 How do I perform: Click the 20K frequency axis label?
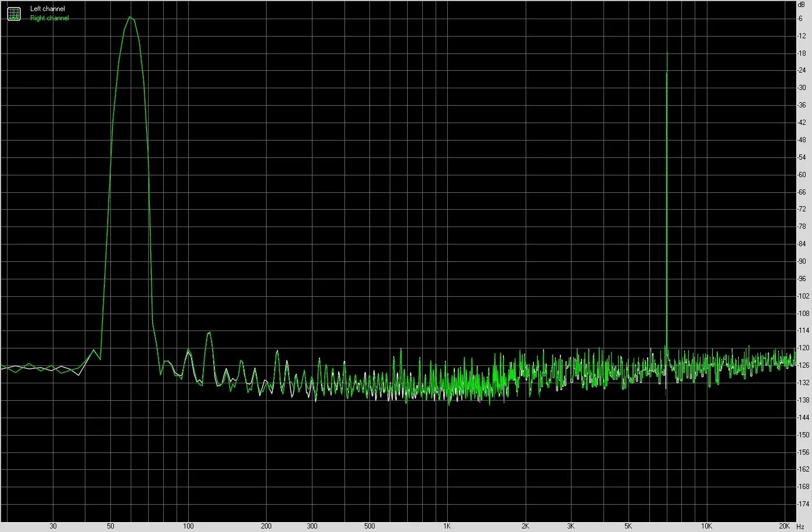click(784, 526)
